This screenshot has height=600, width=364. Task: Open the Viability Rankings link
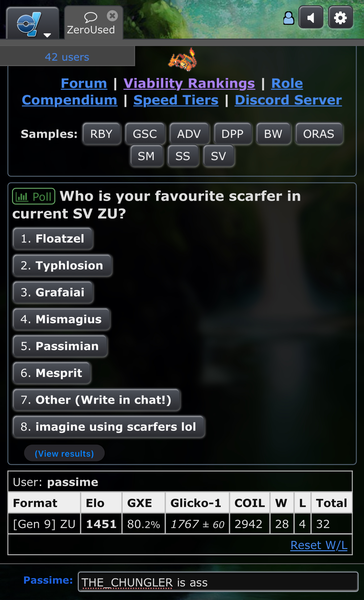click(x=189, y=83)
